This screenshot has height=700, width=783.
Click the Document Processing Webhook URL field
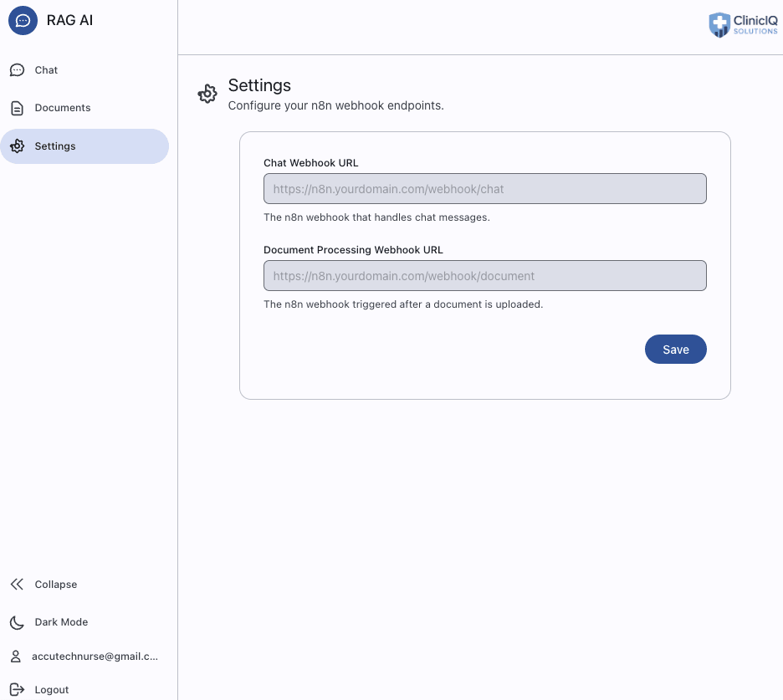(485, 275)
